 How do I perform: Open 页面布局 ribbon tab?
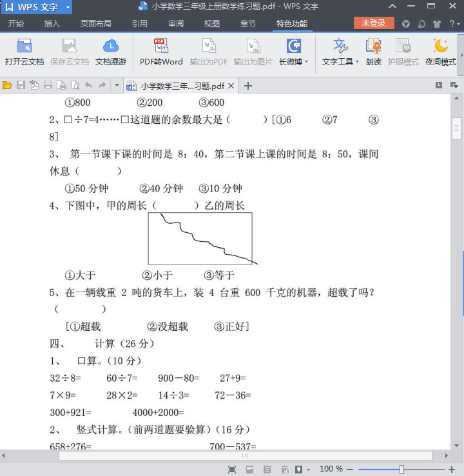pyautogui.click(x=95, y=23)
